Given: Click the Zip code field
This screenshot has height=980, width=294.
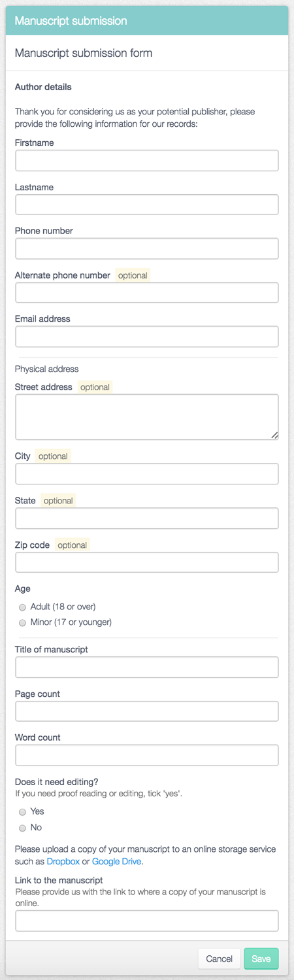Looking at the screenshot, I should pos(147,562).
